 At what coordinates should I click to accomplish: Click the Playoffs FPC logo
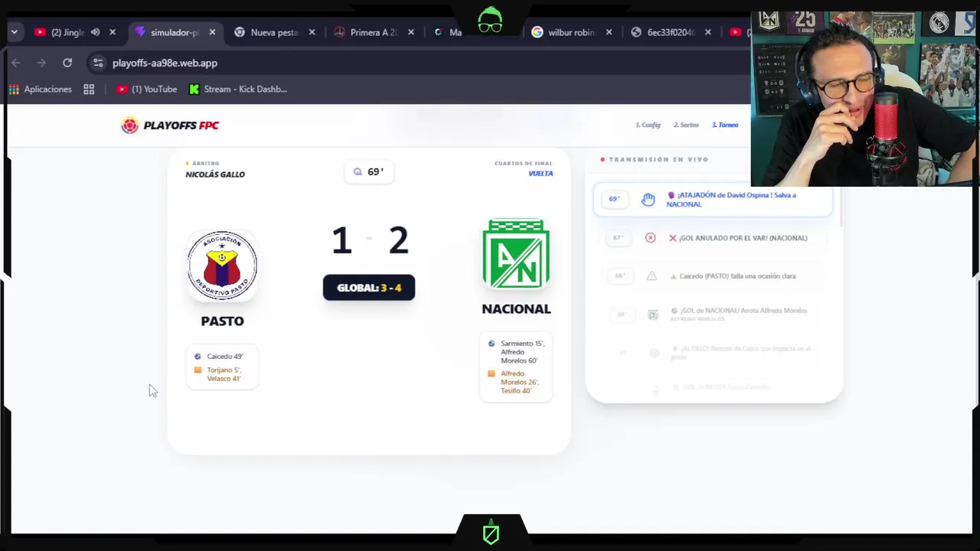click(170, 126)
